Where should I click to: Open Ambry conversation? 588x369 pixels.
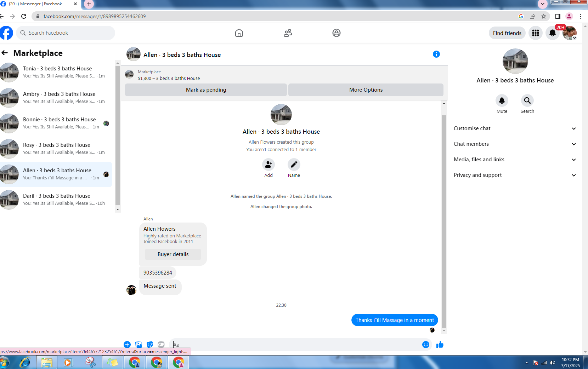tap(56, 98)
